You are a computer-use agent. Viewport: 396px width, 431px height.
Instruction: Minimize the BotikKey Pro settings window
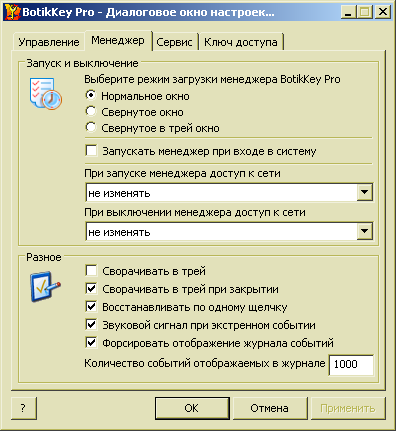348,12
